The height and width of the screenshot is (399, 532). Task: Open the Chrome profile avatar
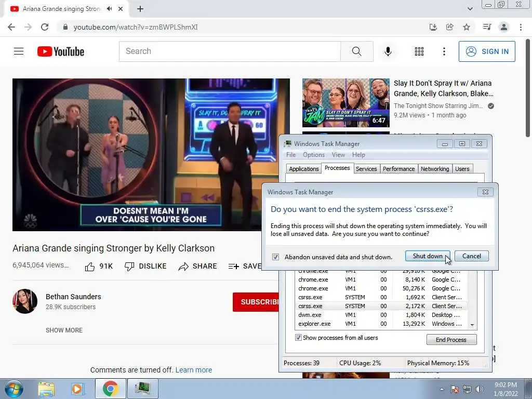coord(504,27)
